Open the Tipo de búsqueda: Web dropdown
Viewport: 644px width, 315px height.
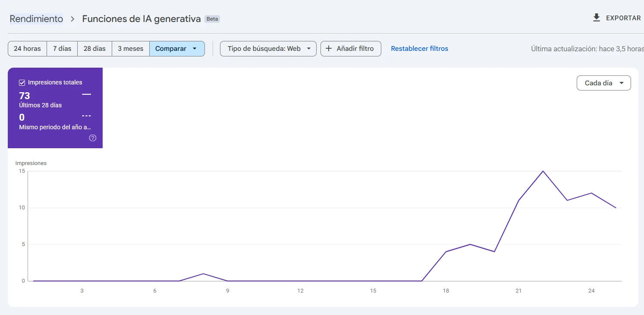pyautogui.click(x=268, y=49)
